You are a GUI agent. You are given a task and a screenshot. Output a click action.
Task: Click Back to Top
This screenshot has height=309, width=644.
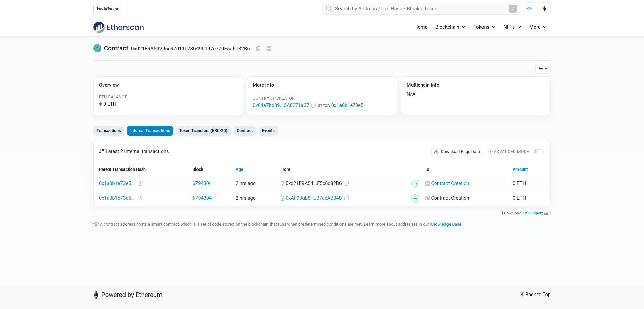[x=535, y=295]
